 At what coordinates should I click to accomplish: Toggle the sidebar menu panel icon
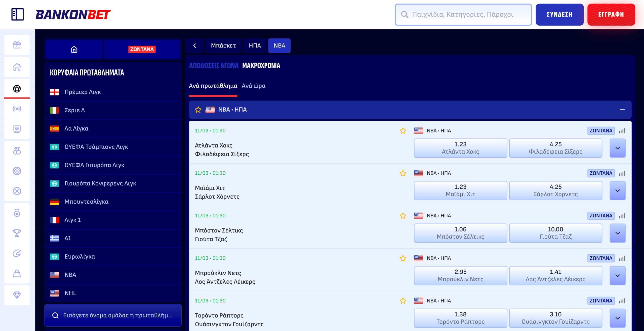click(x=18, y=14)
